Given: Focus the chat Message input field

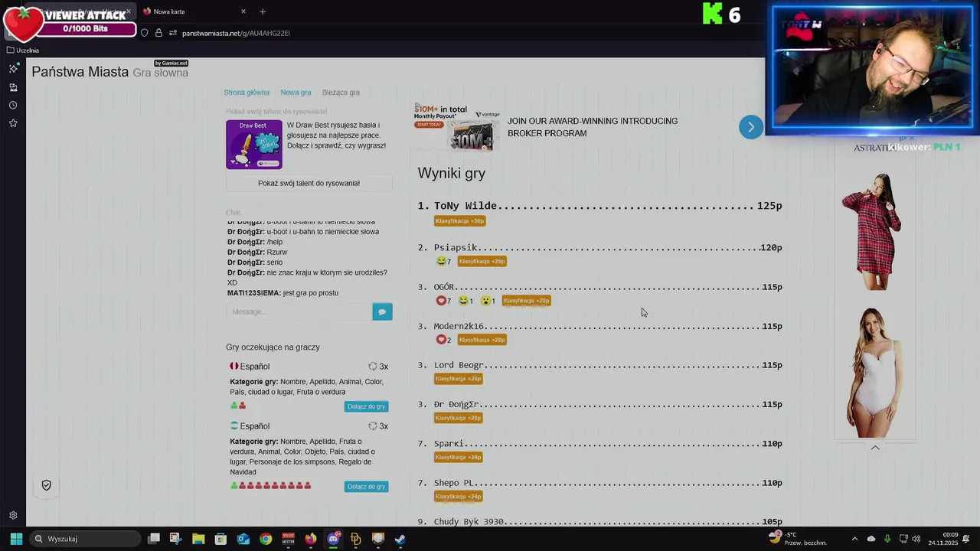Looking at the screenshot, I should pos(299,311).
